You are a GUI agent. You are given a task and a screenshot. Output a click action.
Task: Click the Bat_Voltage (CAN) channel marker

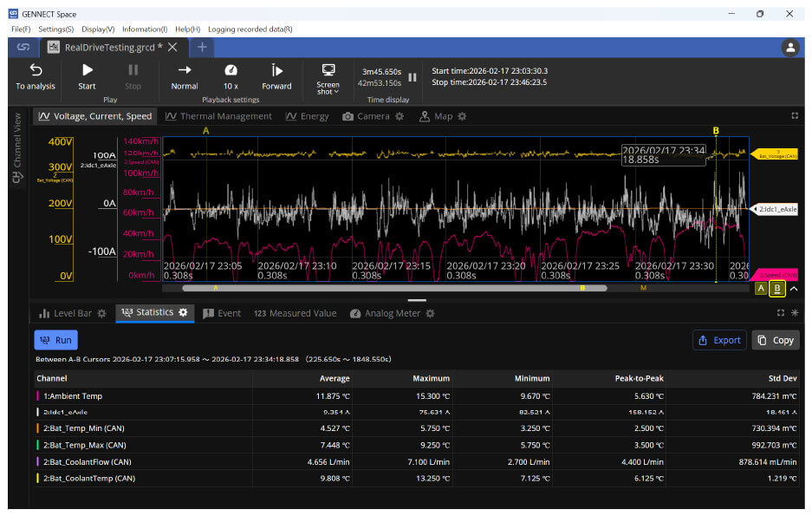774,154
